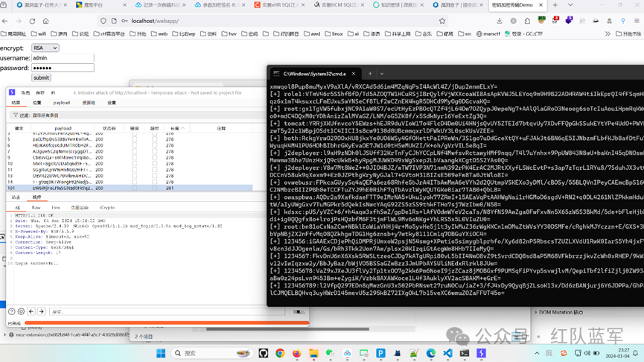The image size is (644, 362).
Task: Expand the cmd tab dropdown arrow
Action: pyautogui.click(x=381, y=73)
